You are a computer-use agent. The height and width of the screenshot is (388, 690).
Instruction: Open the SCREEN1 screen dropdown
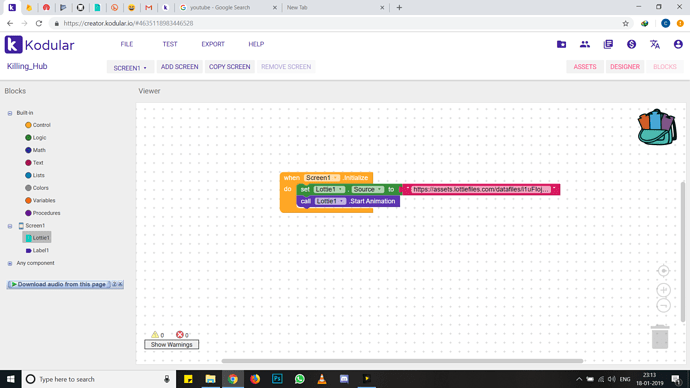(130, 67)
